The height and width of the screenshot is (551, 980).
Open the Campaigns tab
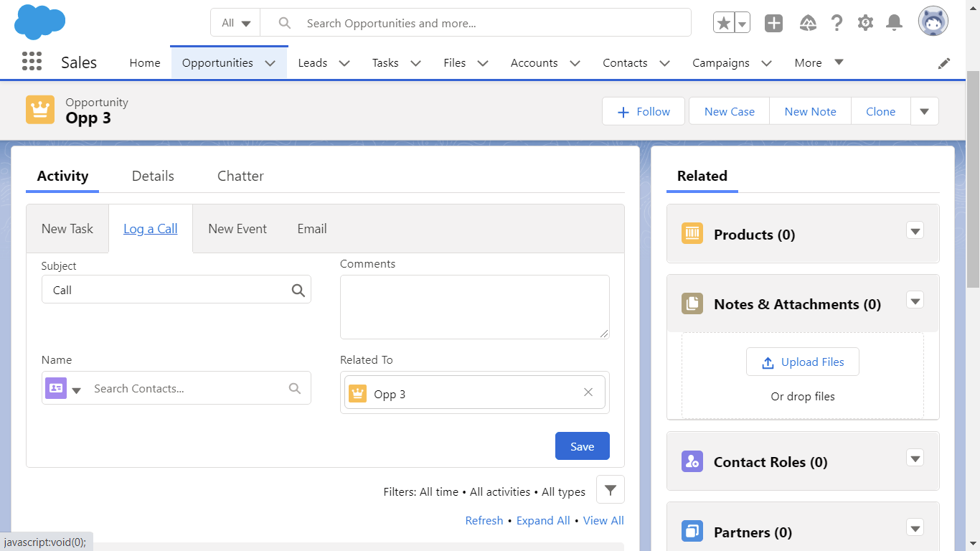click(721, 62)
